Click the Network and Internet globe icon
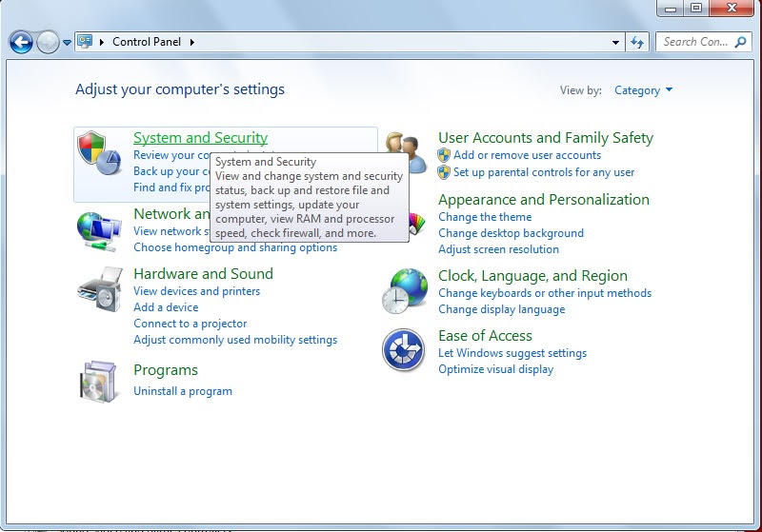The image size is (762, 532). [99, 231]
